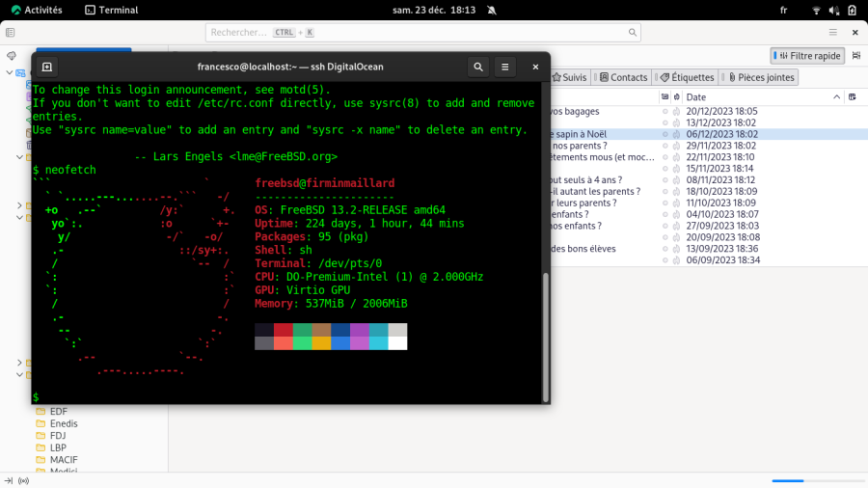The width and height of the screenshot is (868, 488).
Task: Open the terminal hamburger menu
Action: [504, 68]
